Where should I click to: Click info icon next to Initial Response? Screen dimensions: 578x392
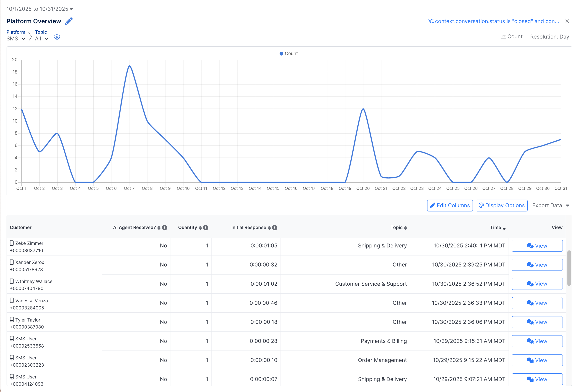[275, 228]
